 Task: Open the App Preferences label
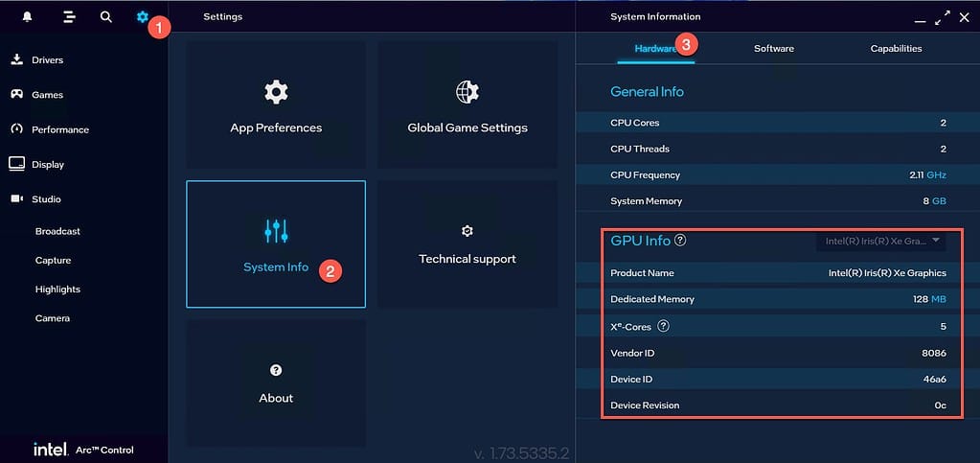tap(276, 127)
